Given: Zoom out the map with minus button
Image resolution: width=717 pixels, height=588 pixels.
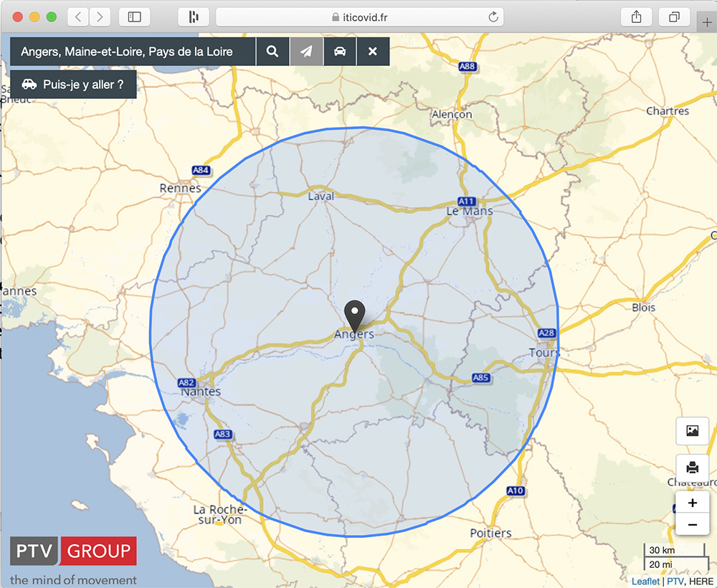Looking at the screenshot, I should pos(692,525).
